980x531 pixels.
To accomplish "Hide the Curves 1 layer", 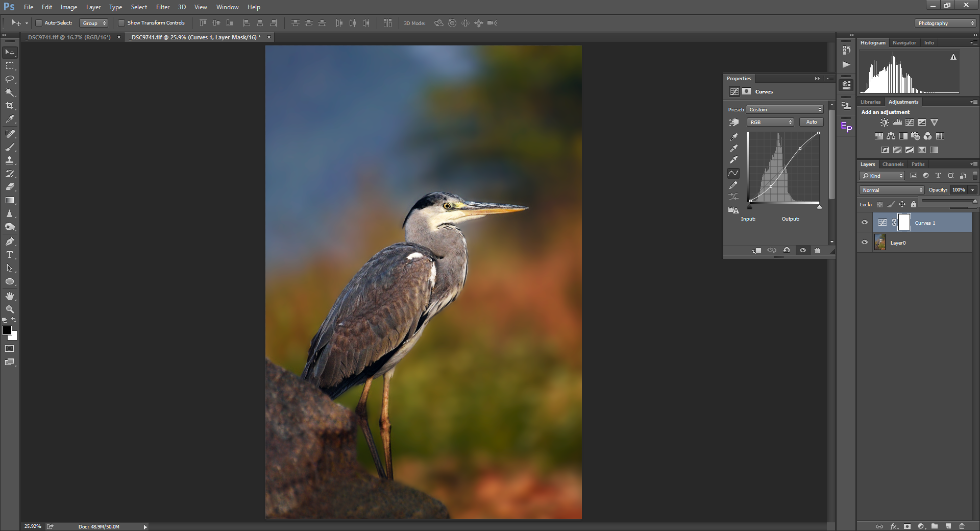I will pyautogui.click(x=865, y=223).
